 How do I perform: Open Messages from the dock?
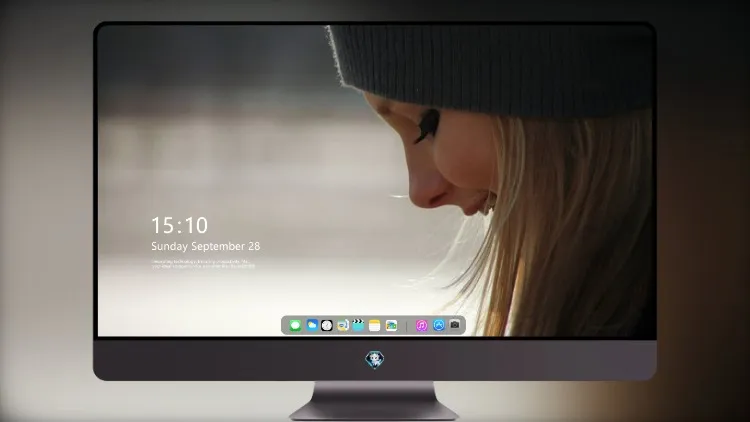(295, 325)
